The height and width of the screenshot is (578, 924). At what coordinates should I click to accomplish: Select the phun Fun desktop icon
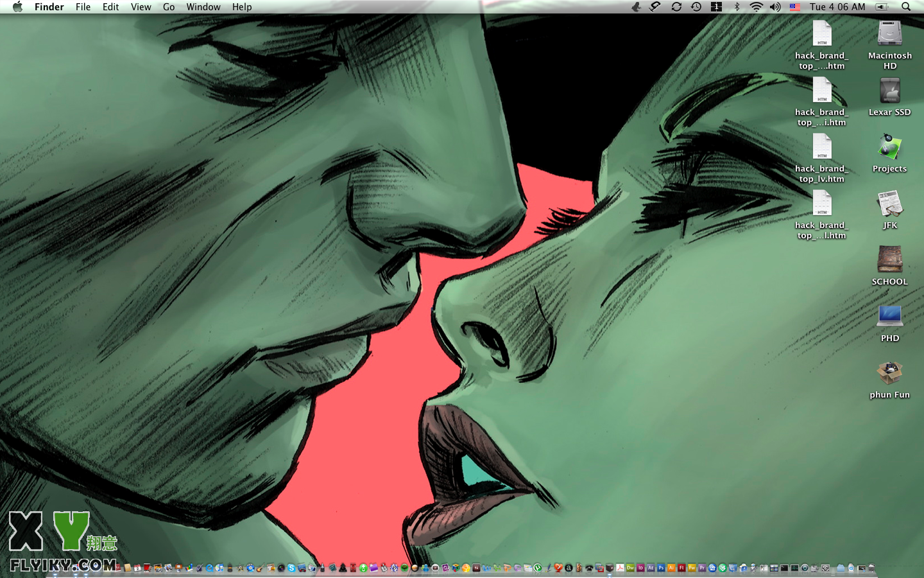pyautogui.click(x=889, y=373)
